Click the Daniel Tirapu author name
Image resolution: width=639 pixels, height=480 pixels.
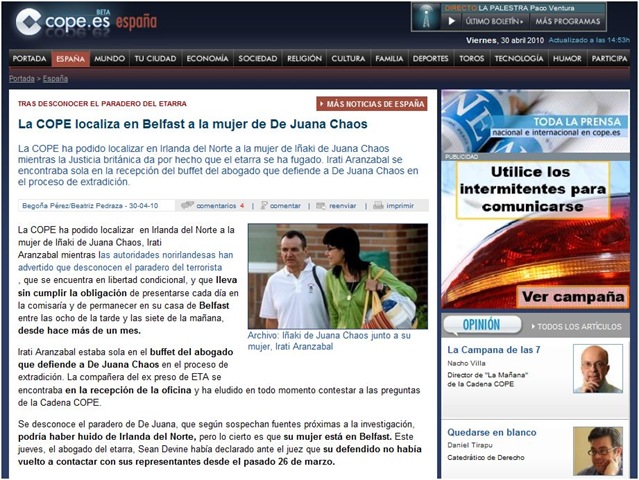click(x=470, y=445)
